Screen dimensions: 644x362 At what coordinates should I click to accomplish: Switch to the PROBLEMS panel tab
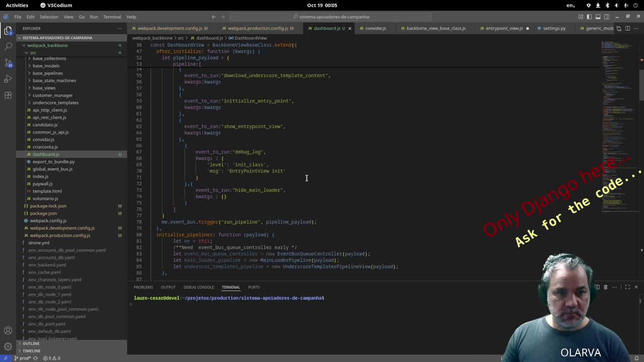click(x=143, y=287)
